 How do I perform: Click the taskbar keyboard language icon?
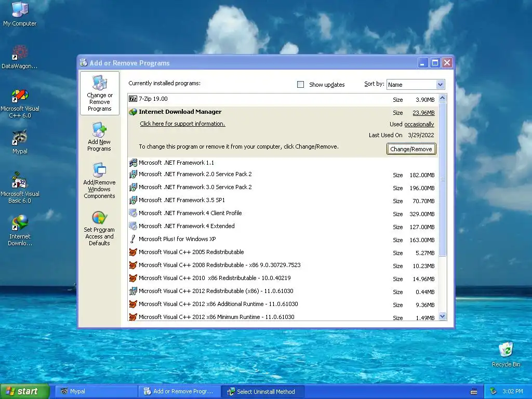474,392
